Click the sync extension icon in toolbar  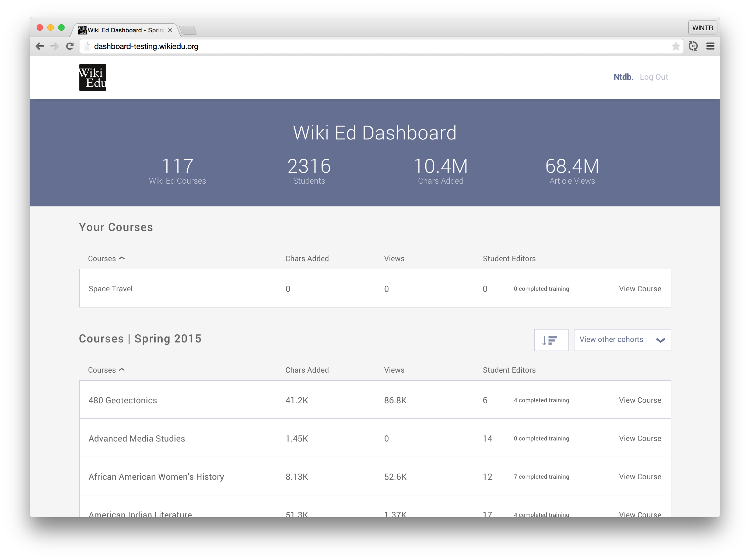point(693,46)
